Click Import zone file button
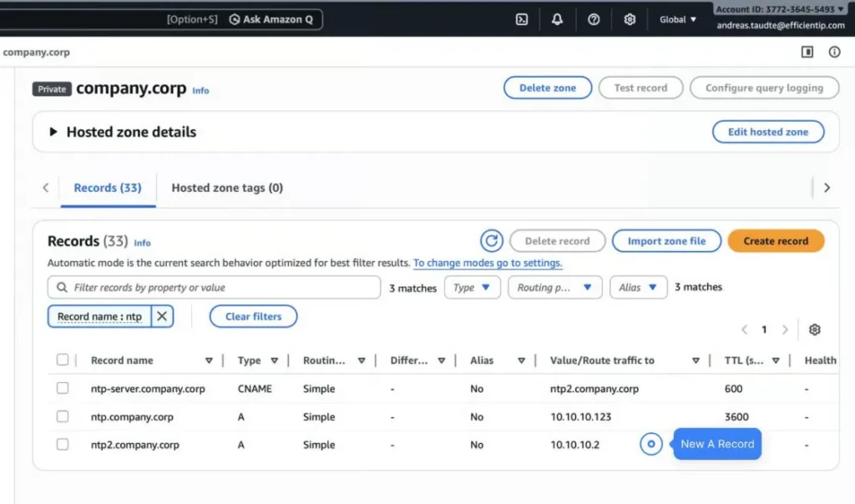This screenshot has height=504, width=855. coord(666,241)
